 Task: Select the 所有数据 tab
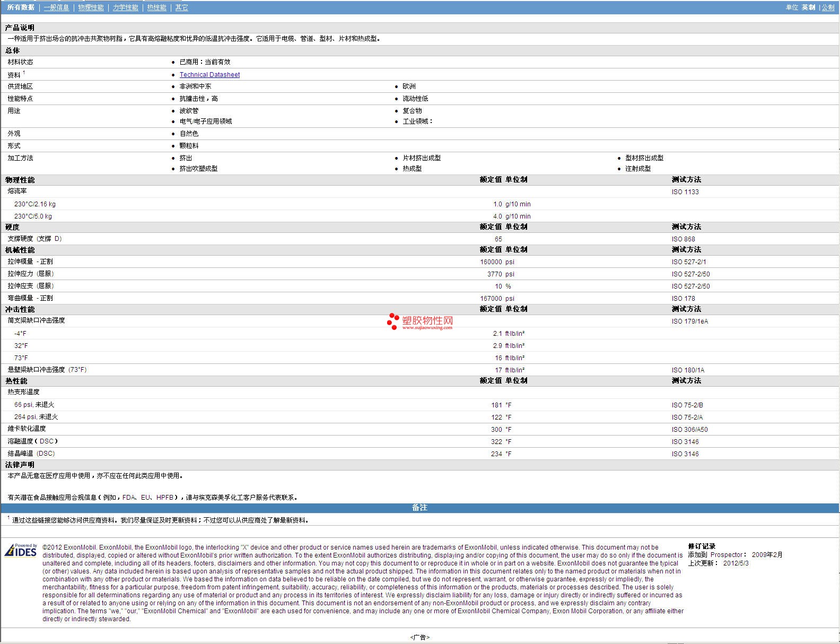[21, 7]
